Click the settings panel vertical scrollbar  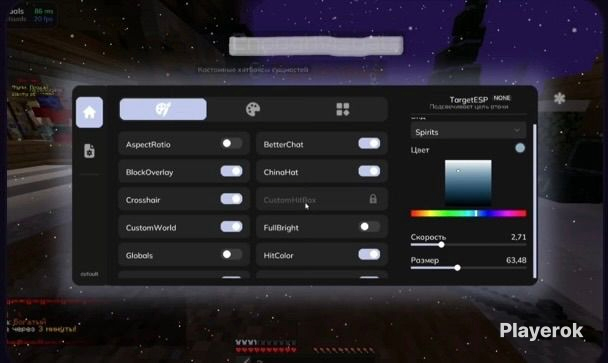[535, 201]
